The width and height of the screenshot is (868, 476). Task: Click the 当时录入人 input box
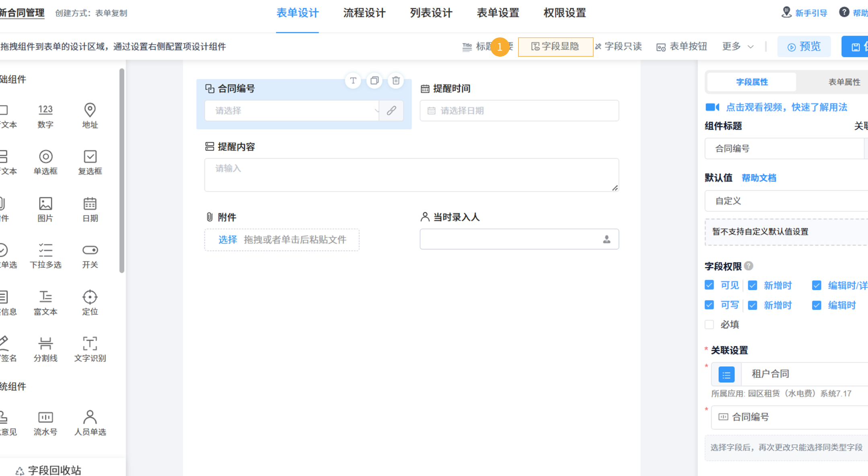519,239
